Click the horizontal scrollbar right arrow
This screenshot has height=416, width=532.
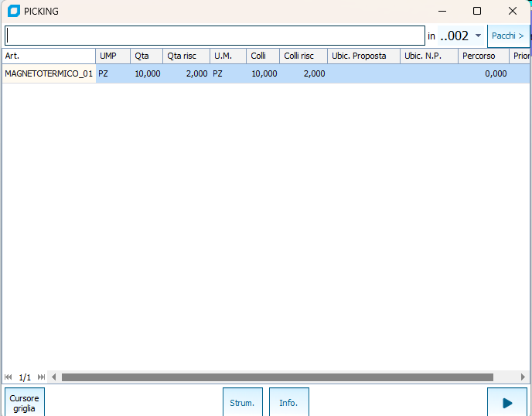tap(523, 377)
